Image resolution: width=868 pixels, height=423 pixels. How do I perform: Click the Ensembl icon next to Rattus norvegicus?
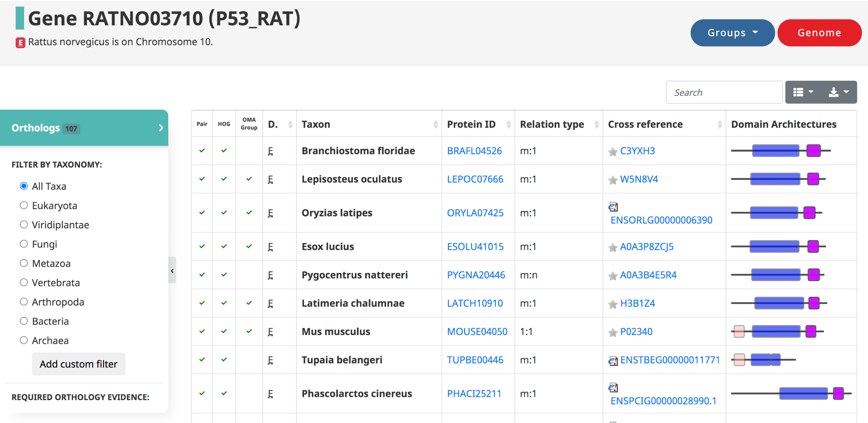(20, 43)
